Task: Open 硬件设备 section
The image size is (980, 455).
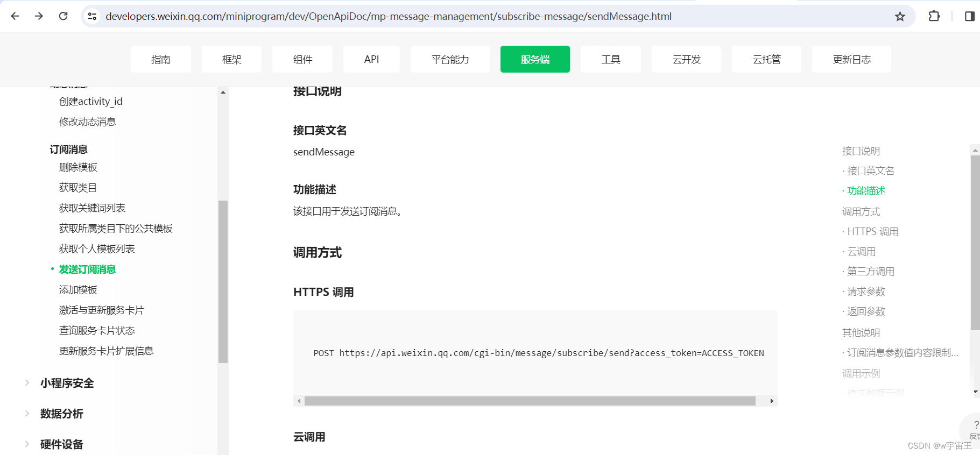Action: pyautogui.click(x=62, y=444)
